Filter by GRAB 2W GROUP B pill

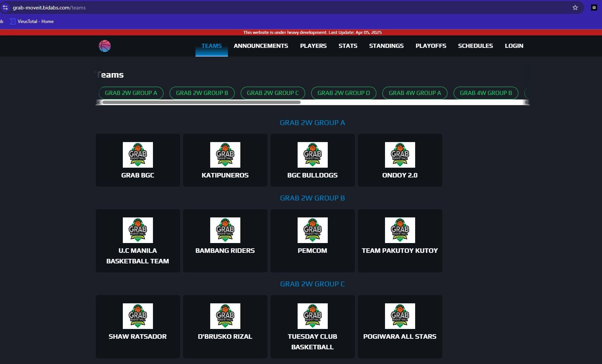pos(202,93)
